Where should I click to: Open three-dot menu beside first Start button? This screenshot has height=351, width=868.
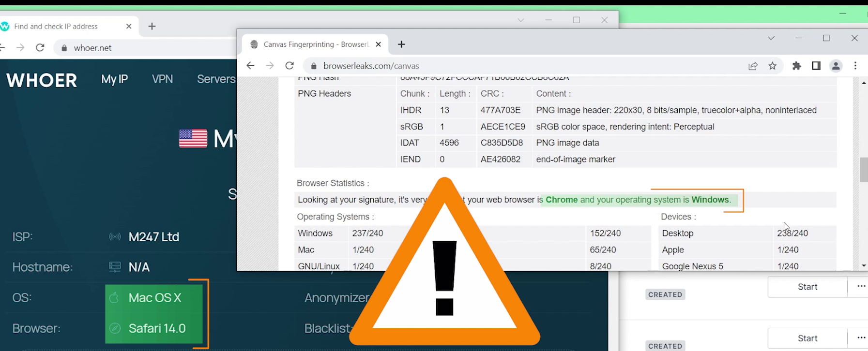point(860,287)
